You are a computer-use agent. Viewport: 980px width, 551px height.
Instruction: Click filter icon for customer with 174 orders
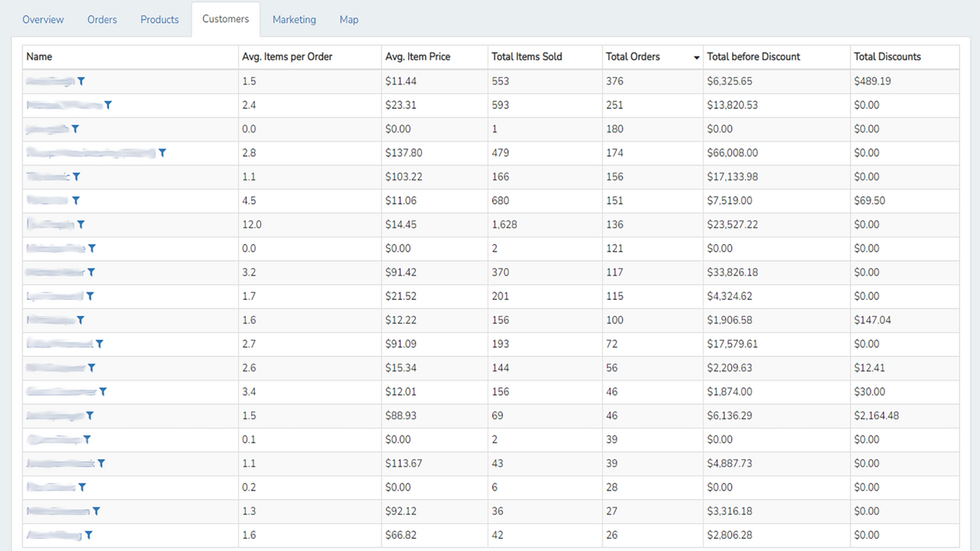pos(162,153)
